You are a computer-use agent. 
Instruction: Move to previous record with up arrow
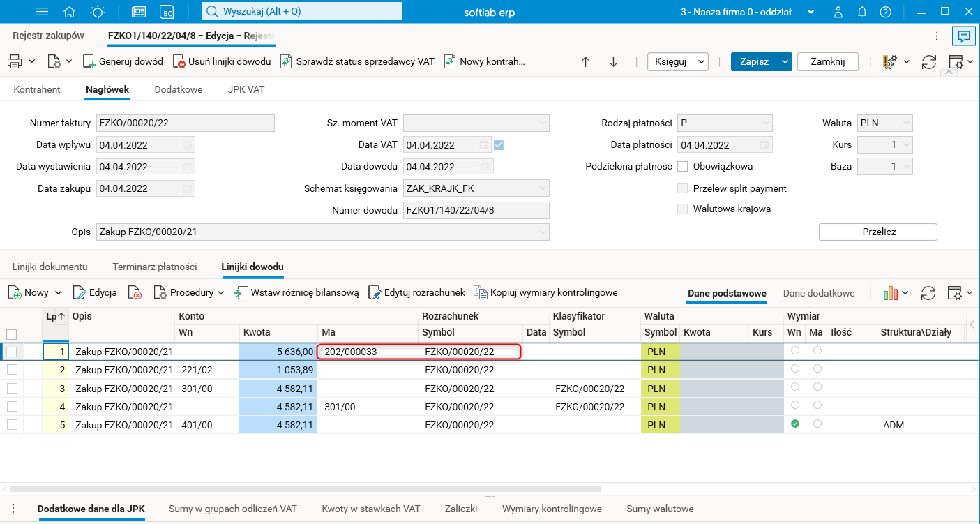point(586,61)
